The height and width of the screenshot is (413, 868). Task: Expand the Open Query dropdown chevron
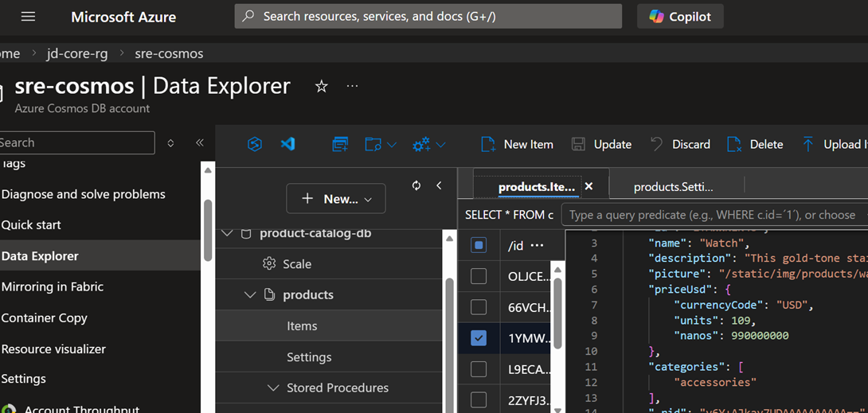[x=391, y=145]
